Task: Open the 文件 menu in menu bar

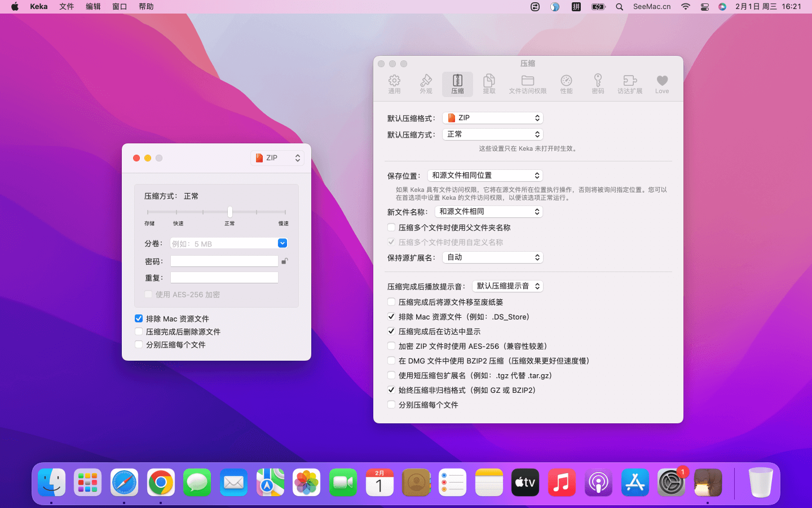Action: coord(67,7)
